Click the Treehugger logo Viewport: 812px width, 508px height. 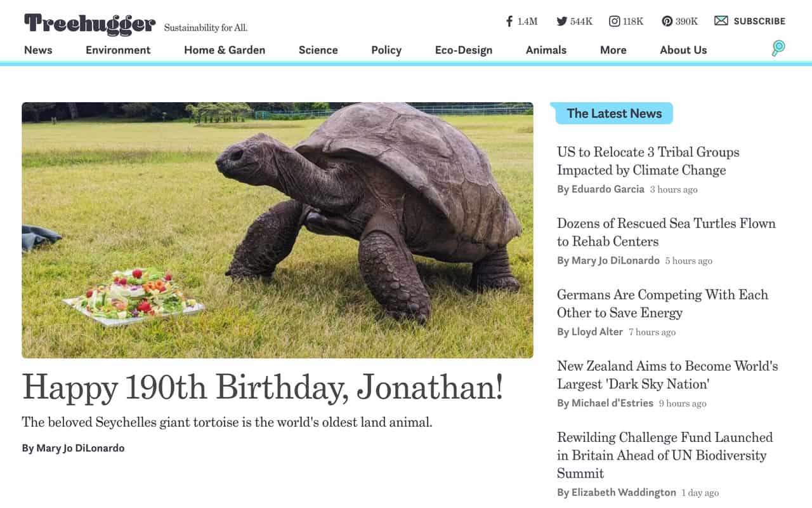(x=89, y=24)
